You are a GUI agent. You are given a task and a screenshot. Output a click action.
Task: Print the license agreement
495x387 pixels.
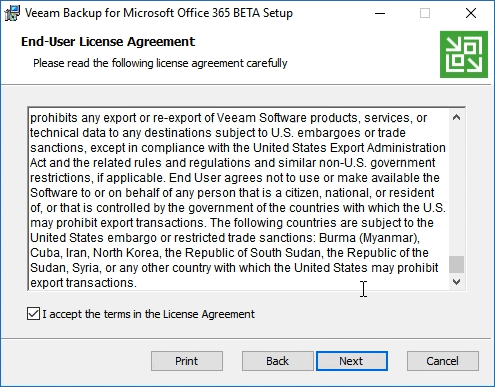pos(187,361)
